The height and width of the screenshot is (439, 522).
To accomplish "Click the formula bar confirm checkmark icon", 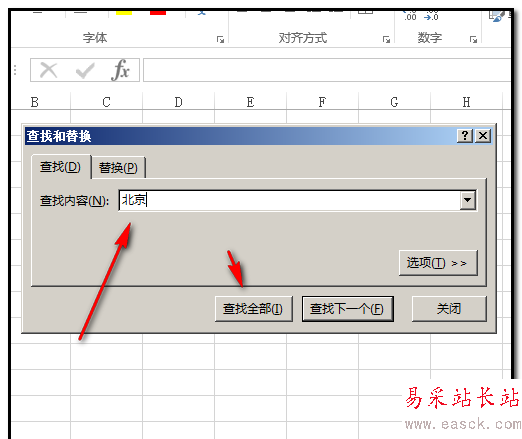I will point(84,70).
